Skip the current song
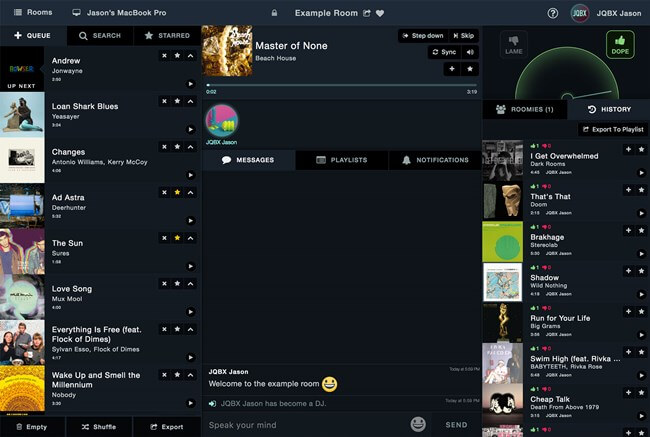The width and height of the screenshot is (650, 437). coord(463,36)
